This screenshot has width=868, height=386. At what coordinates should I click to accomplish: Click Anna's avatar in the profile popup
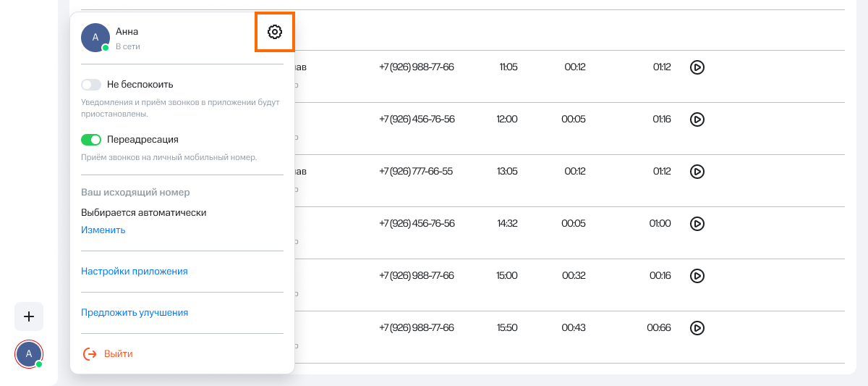click(95, 38)
